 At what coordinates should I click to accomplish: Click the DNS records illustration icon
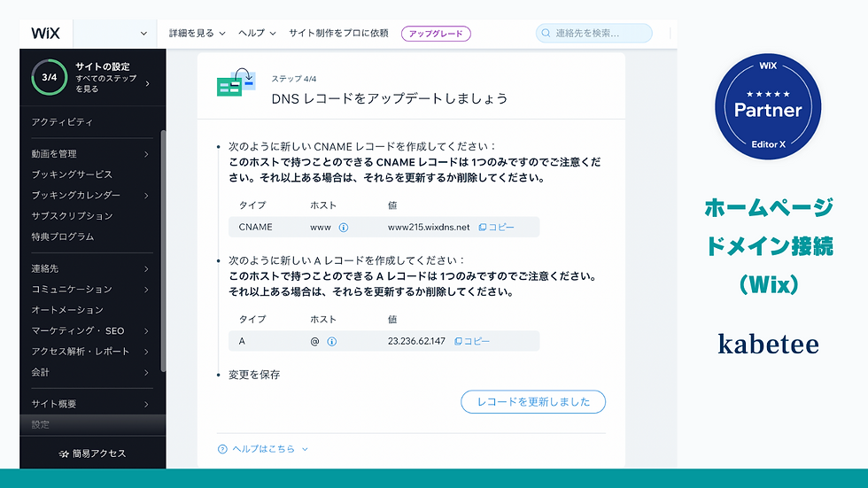236,83
